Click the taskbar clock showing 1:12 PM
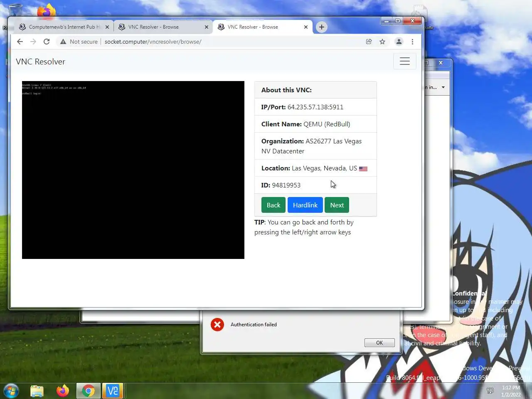This screenshot has width=532, height=399. point(511,391)
